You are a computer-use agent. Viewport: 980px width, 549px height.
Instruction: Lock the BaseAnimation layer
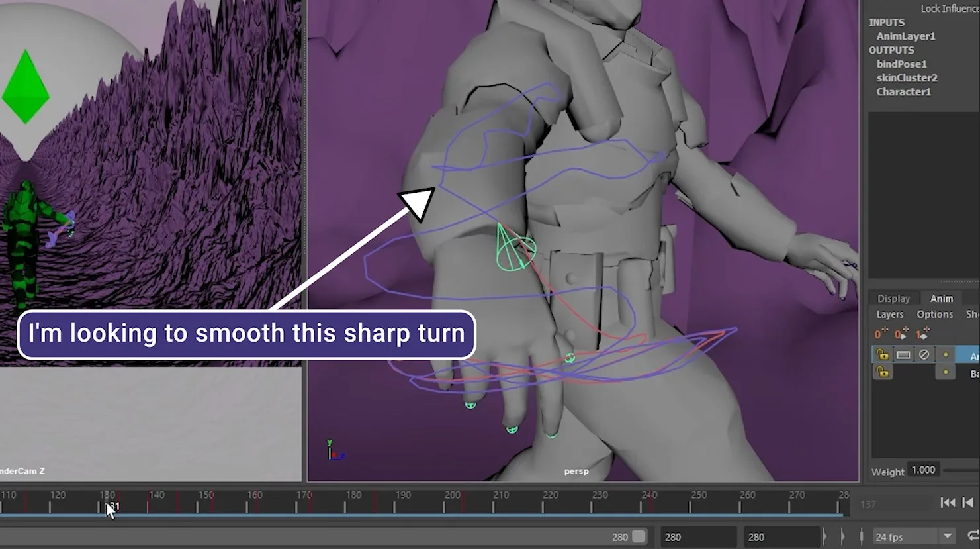coord(883,371)
